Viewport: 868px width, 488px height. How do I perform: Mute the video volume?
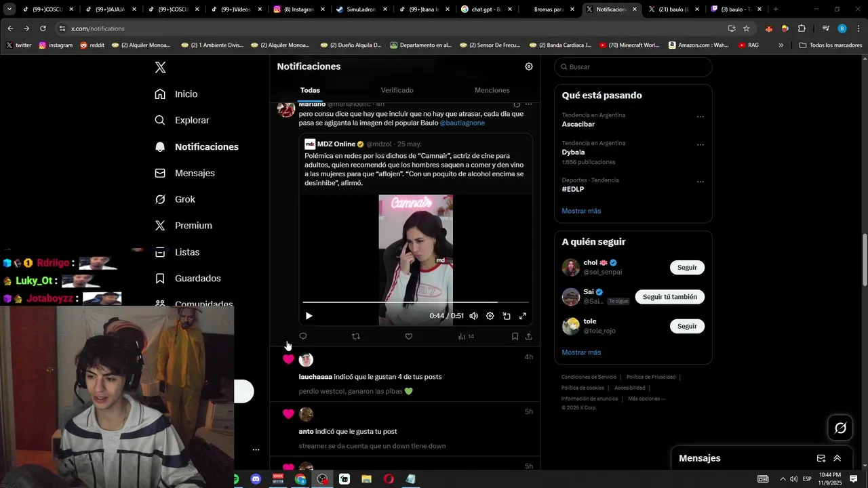point(473,316)
